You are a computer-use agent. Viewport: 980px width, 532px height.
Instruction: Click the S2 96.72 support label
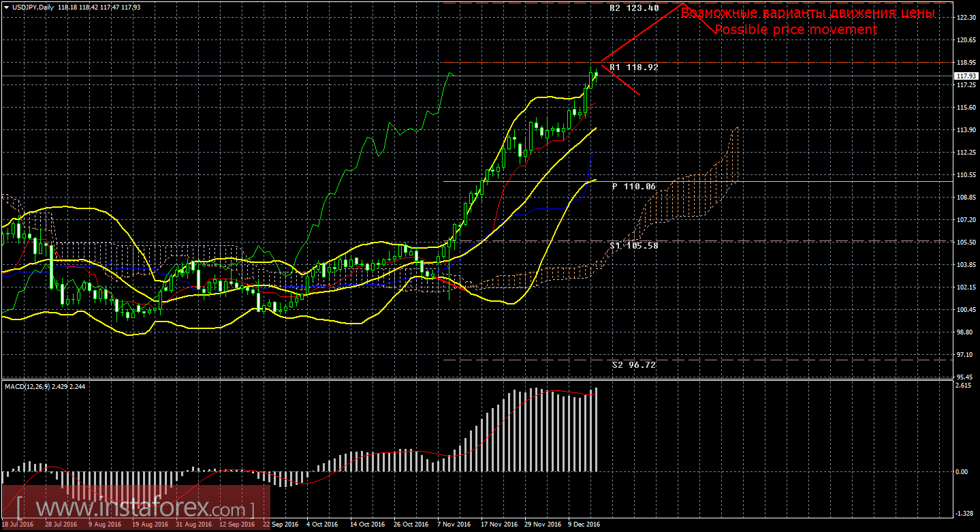point(634,365)
